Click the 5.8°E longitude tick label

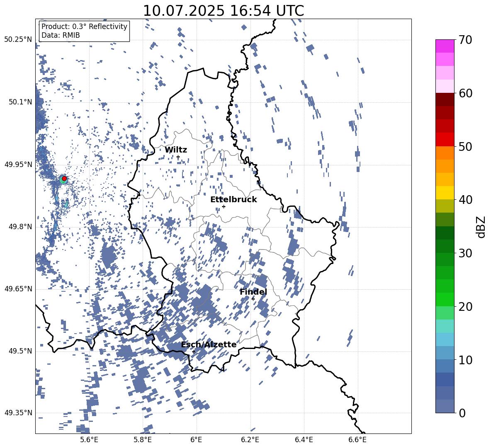[143, 440]
